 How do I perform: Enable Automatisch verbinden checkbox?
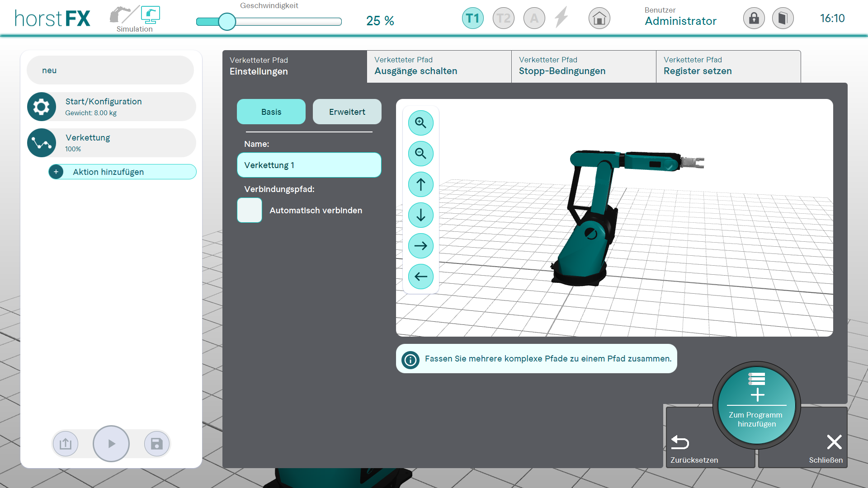[250, 210]
